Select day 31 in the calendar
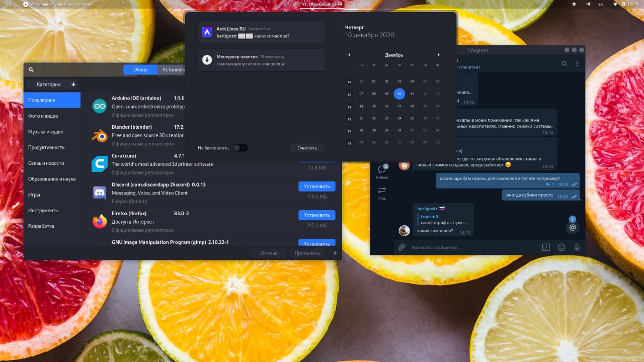The width and height of the screenshot is (644, 362). [x=399, y=130]
